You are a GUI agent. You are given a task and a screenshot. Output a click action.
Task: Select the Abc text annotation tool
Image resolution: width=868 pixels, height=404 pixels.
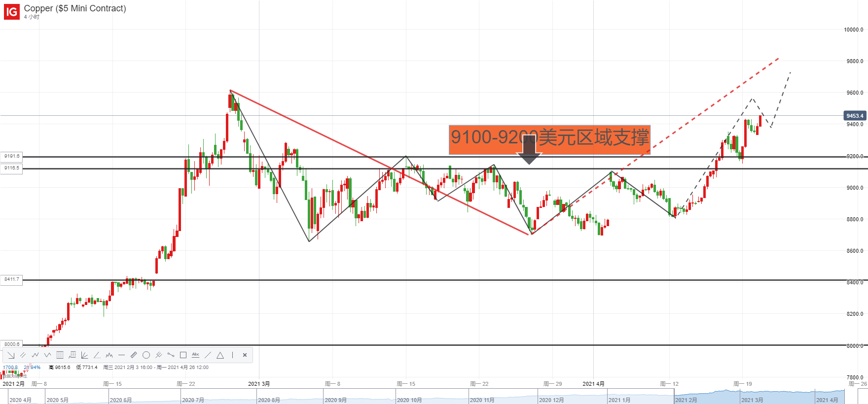point(195,355)
